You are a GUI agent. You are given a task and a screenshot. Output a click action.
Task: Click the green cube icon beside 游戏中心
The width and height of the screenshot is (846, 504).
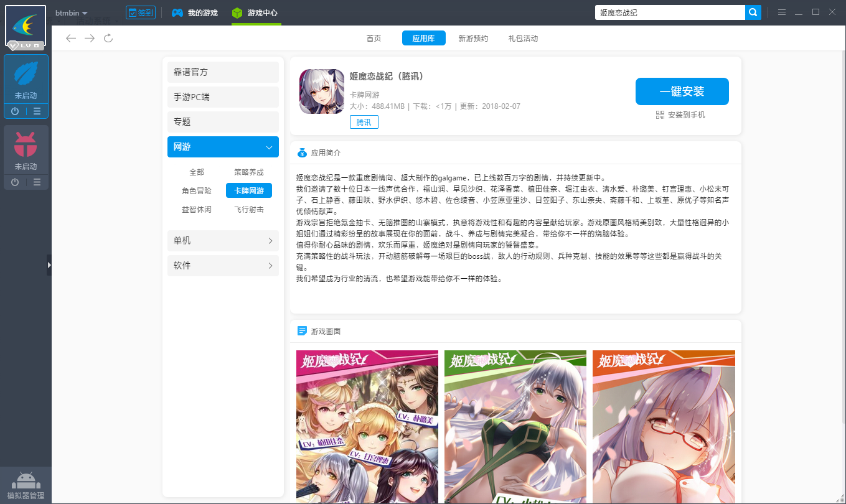click(x=237, y=12)
